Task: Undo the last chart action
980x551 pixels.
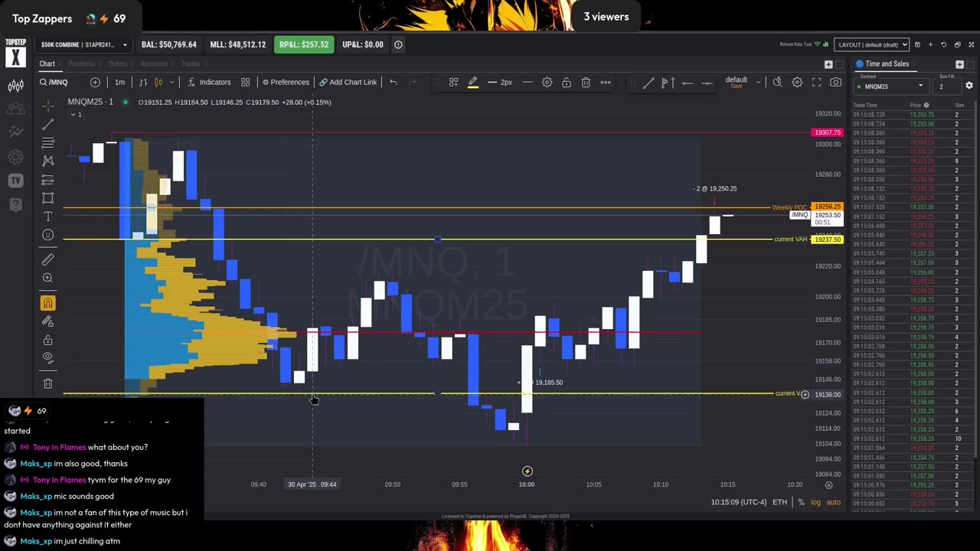Action: click(x=393, y=82)
